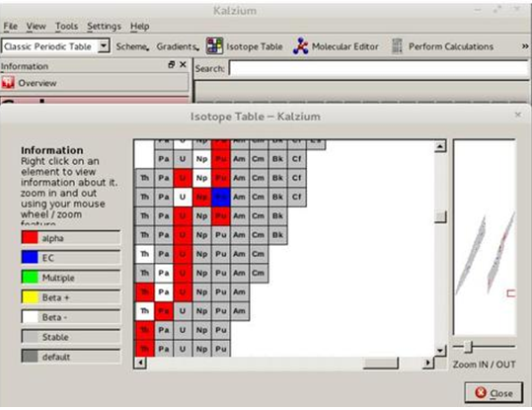Open the Classic Periodic Table dropdown
532x410 pixels.
(56, 46)
